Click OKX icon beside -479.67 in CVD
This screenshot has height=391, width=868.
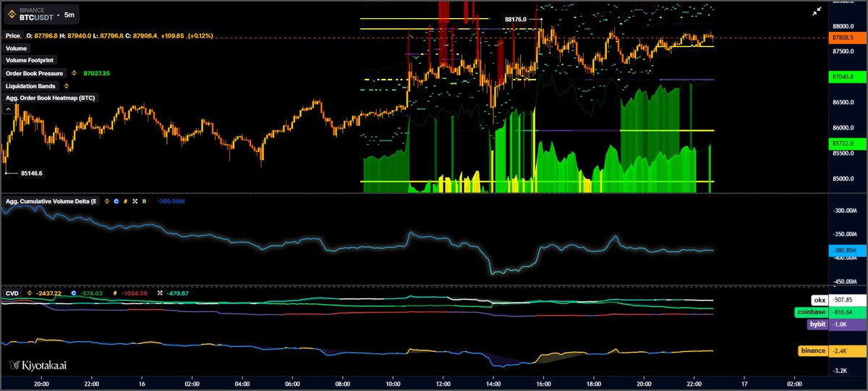click(161, 293)
